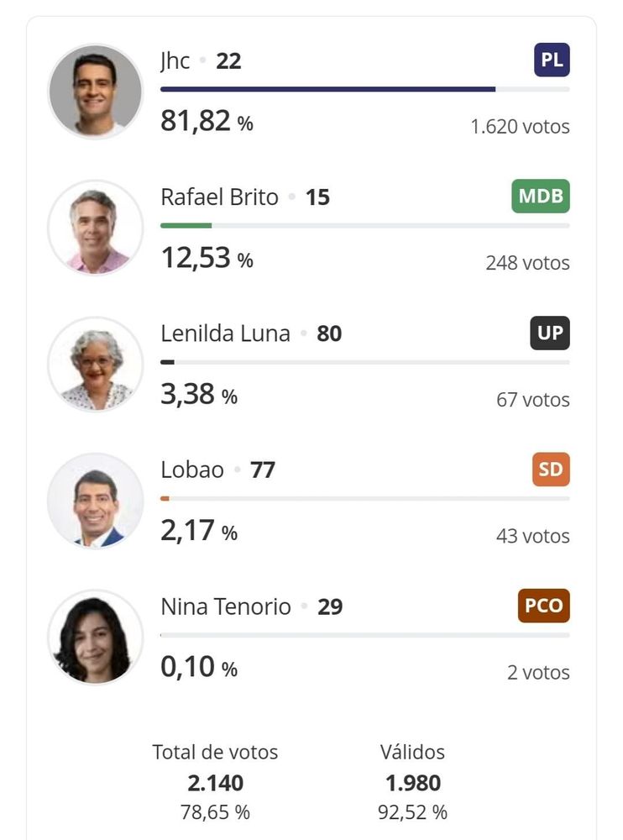623x840 pixels.
Task: Select the Nina Tenorio candidate name
Action: [x=226, y=606]
